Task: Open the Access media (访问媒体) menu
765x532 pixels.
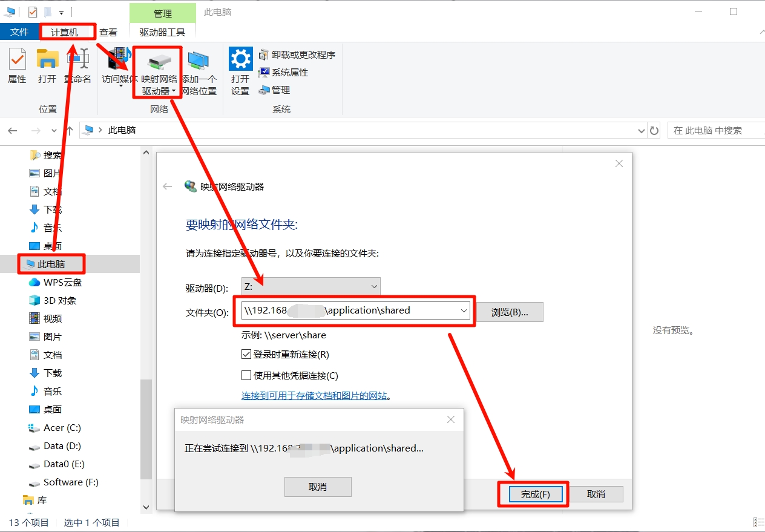Action: click(x=120, y=68)
